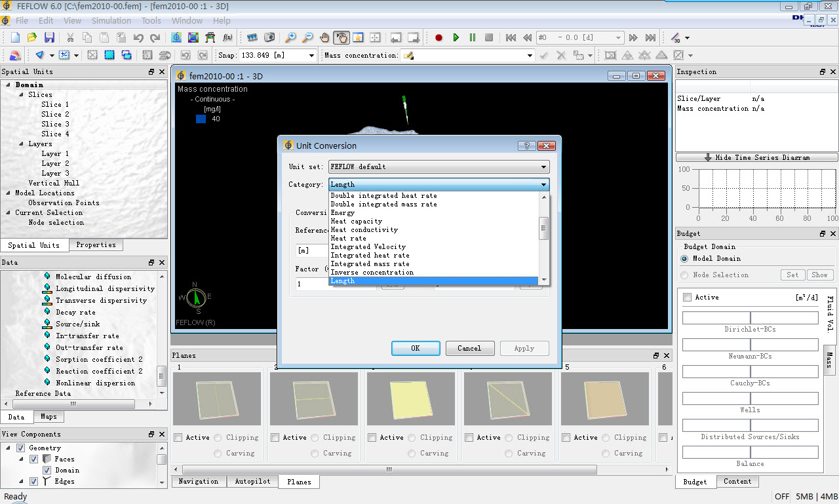This screenshot has height=504, width=839.
Task: Switch to the Properties tab
Action: coord(96,245)
